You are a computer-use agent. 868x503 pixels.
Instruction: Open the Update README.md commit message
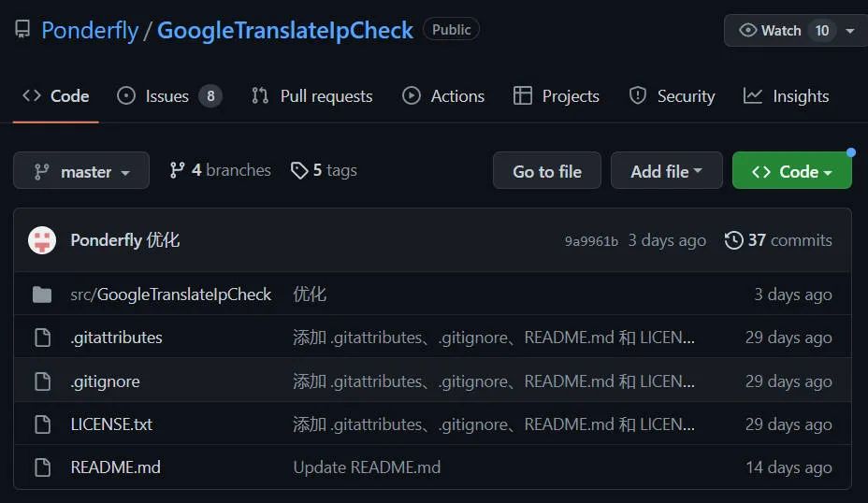pos(367,467)
